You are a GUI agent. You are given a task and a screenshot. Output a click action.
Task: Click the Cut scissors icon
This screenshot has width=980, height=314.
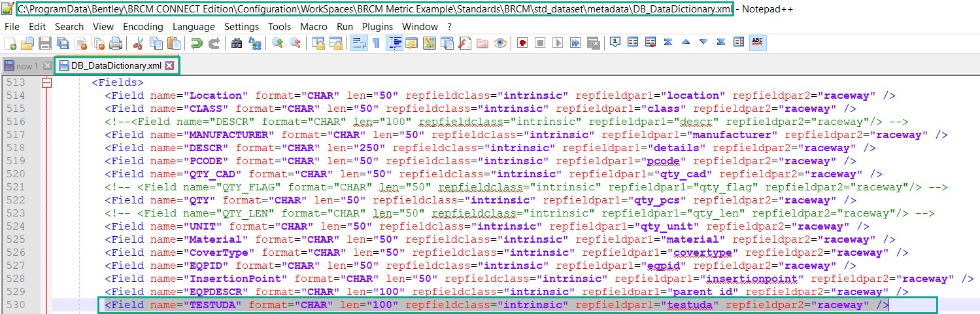click(138, 43)
